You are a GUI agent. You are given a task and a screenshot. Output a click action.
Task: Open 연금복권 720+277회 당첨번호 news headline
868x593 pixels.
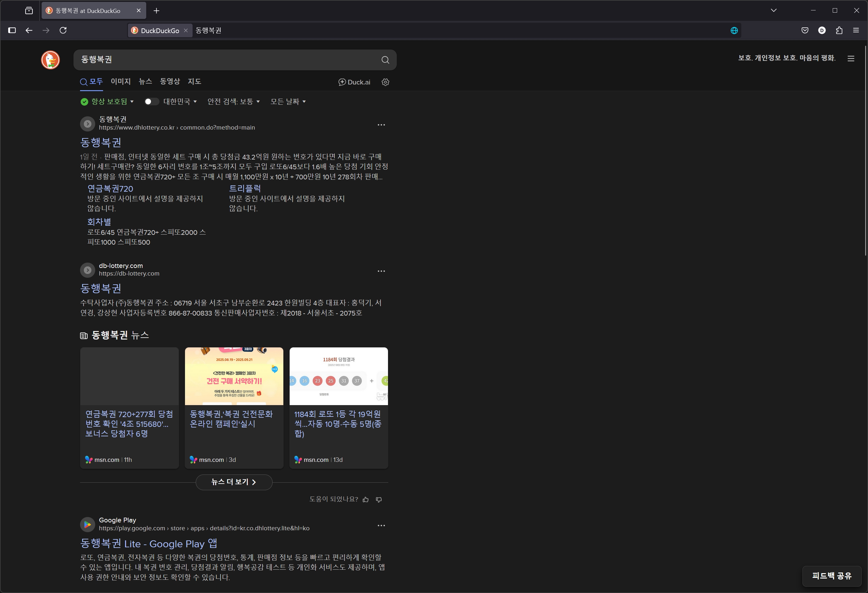pos(129,424)
